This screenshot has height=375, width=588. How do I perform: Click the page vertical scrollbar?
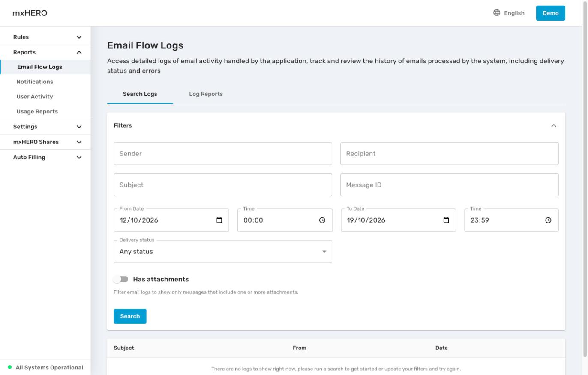tap(585, 180)
